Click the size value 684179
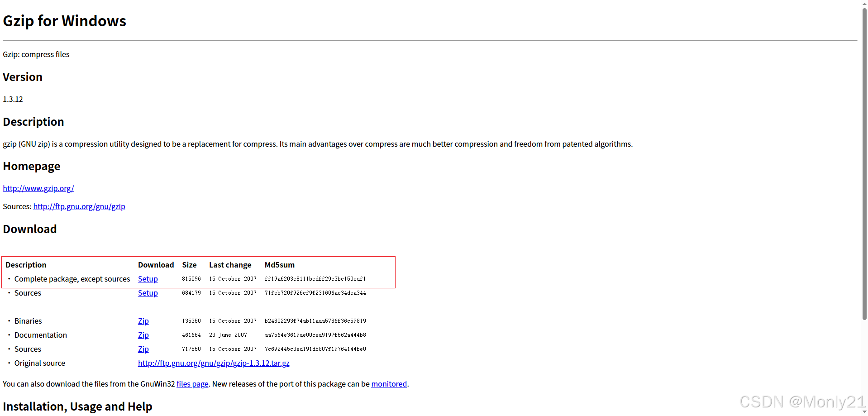This screenshot has height=416, width=868. point(191,293)
